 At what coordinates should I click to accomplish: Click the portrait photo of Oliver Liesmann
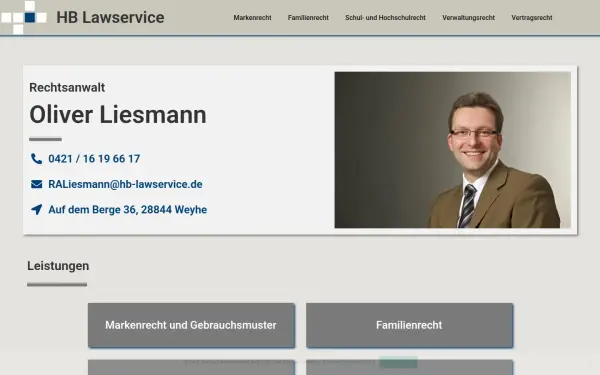point(453,150)
